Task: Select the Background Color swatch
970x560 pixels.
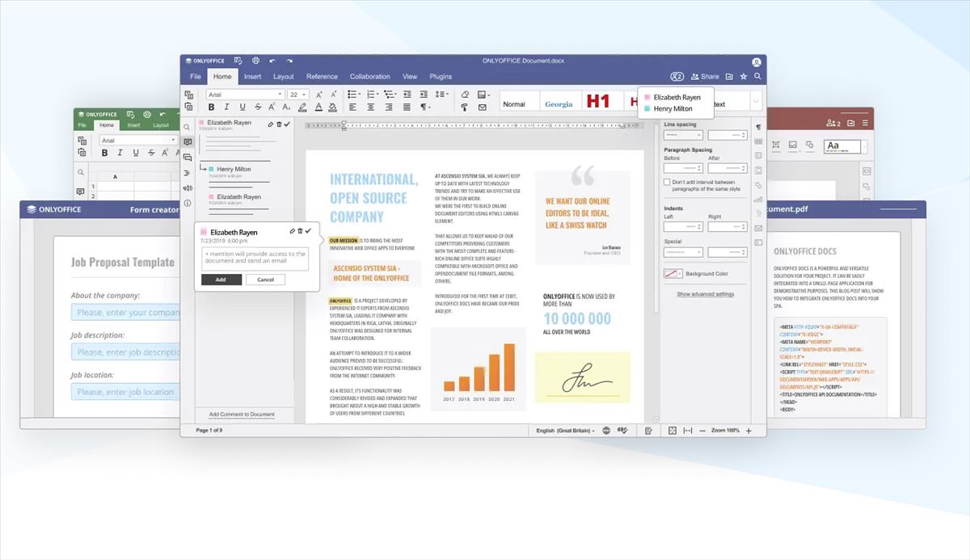Action: pyautogui.click(x=671, y=272)
